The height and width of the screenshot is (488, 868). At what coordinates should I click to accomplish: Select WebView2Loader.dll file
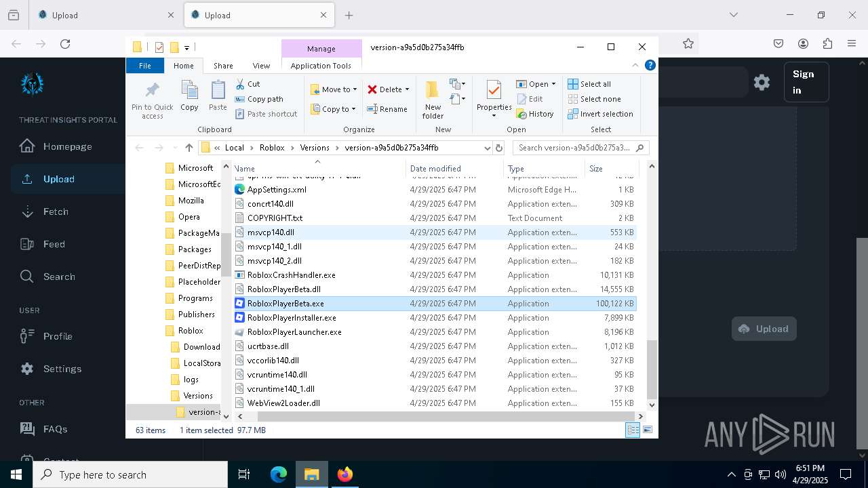(434, 403)
